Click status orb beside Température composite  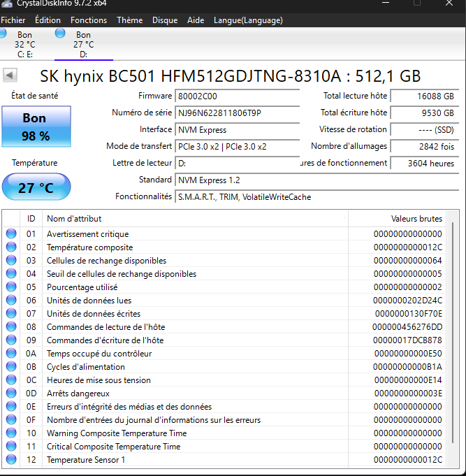[11, 247]
